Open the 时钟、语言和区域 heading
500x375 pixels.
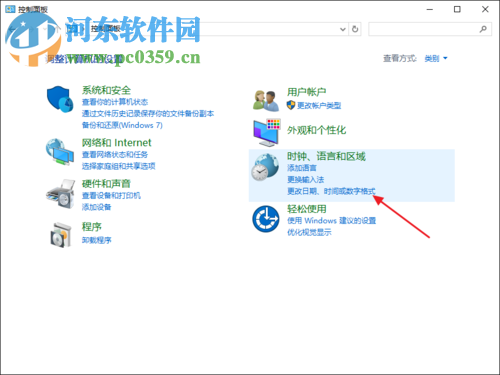coord(326,156)
